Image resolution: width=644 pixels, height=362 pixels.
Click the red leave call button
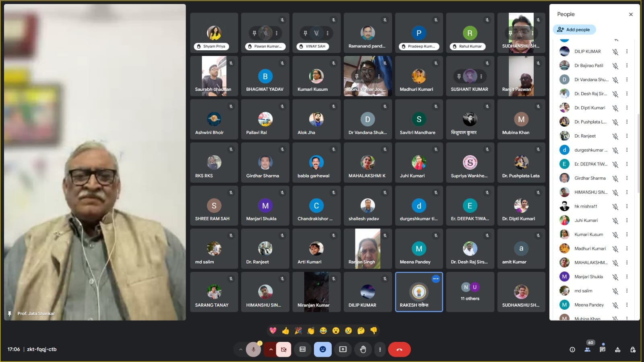coord(399,350)
